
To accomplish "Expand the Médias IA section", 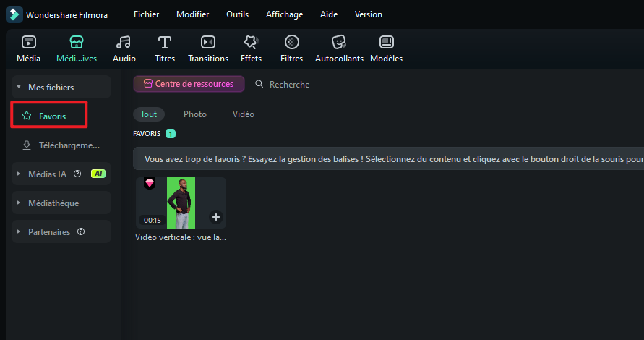I will [19, 174].
